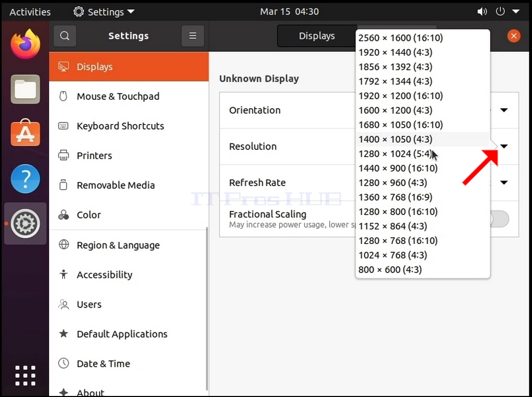
Task: Open the hamburger menu in Settings header
Action: click(193, 36)
